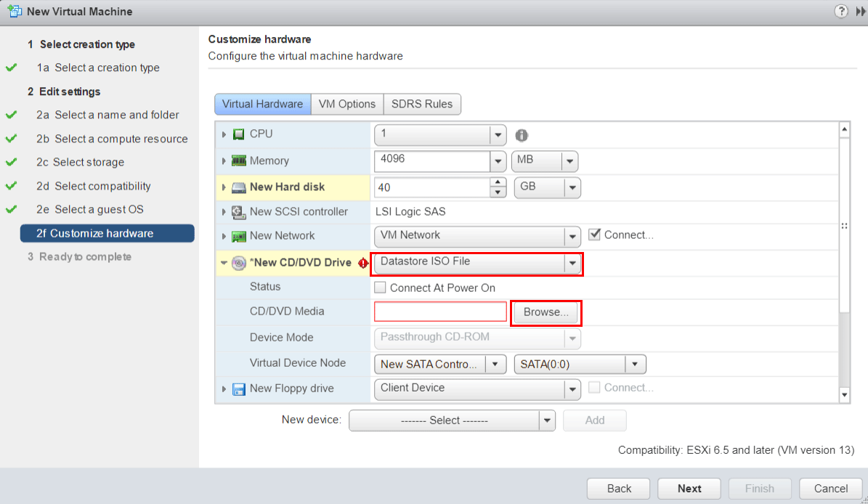The height and width of the screenshot is (504, 868).
Task: Expand the New SCSI controller row
Action: point(224,212)
